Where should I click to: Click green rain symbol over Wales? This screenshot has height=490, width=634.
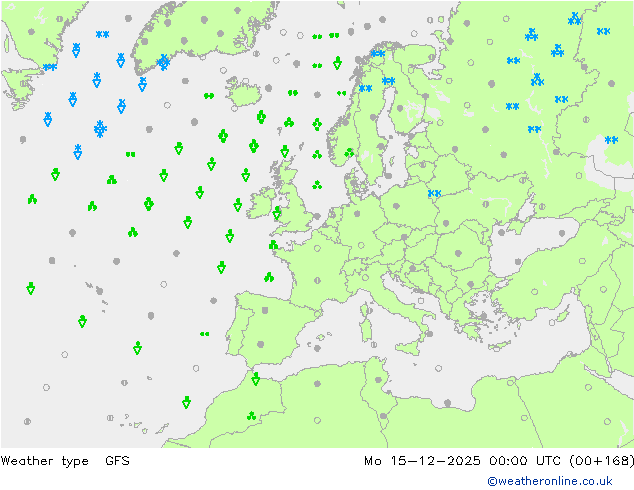277,213
